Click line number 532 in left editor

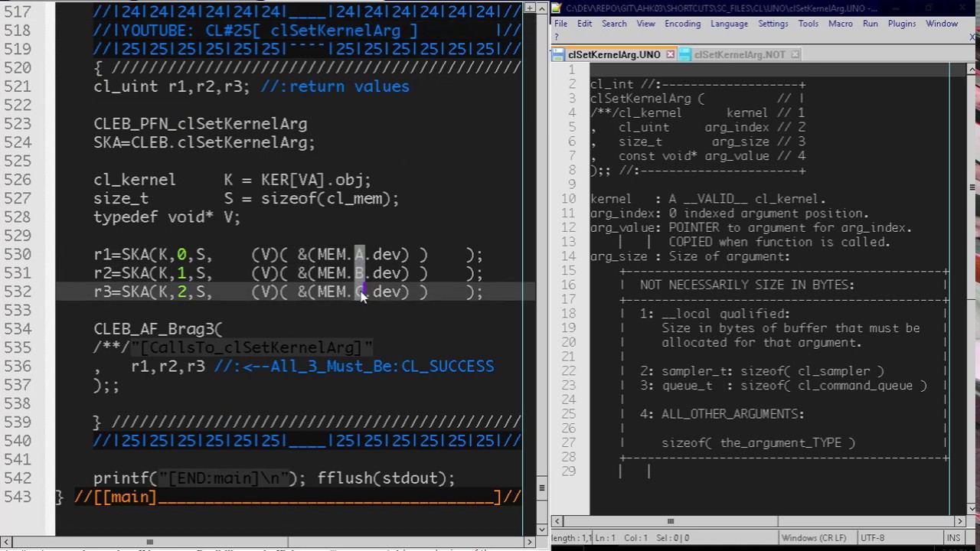[18, 292]
